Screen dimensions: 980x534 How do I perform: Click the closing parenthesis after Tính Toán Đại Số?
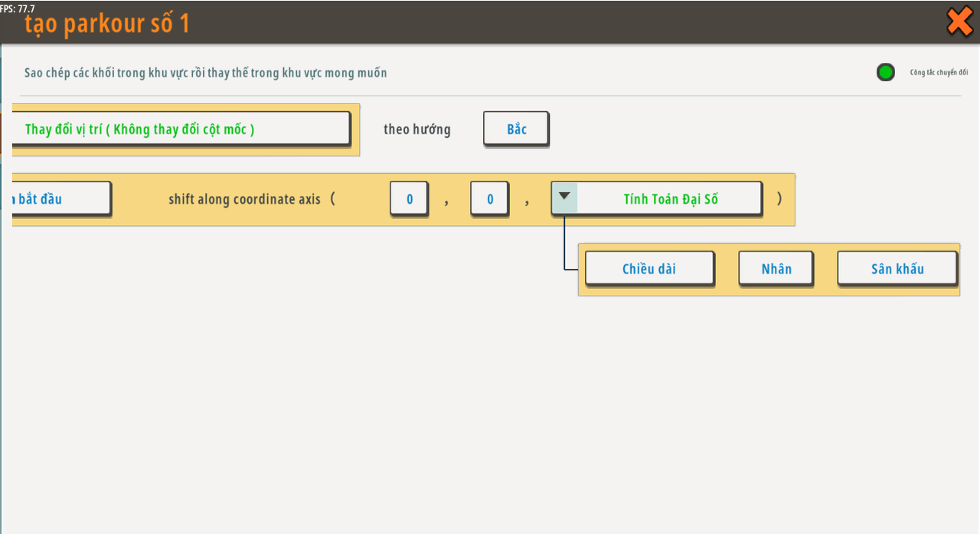point(779,199)
